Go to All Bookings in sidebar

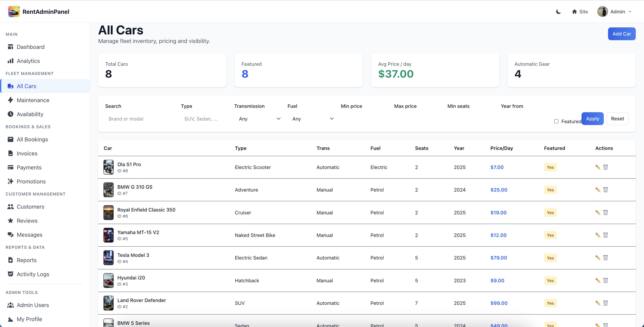pos(32,139)
